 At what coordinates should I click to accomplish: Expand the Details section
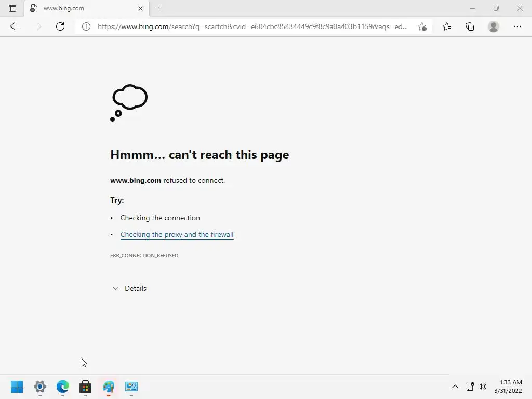[x=129, y=288]
